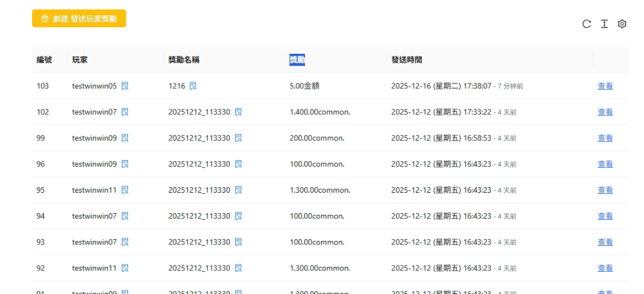Click the 玩家 column header
644x294 pixels.
point(80,60)
